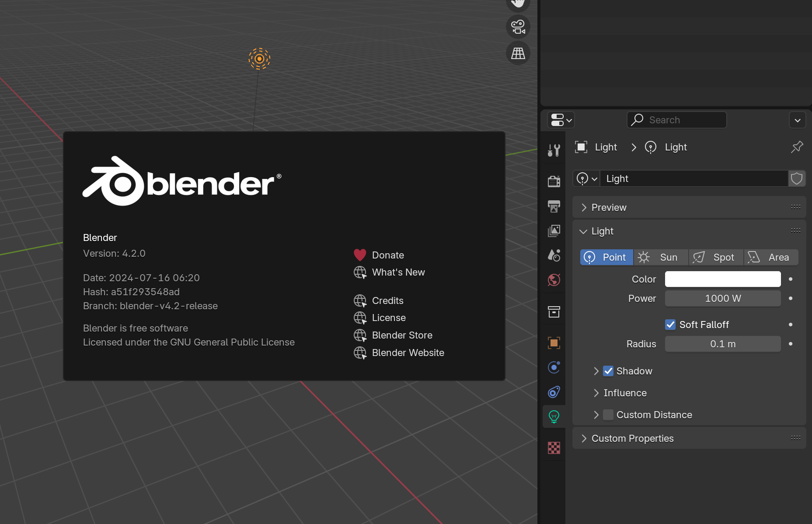This screenshot has width=812, height=524.
Task: Open the Output properties tab
Action: click(554, 206)
